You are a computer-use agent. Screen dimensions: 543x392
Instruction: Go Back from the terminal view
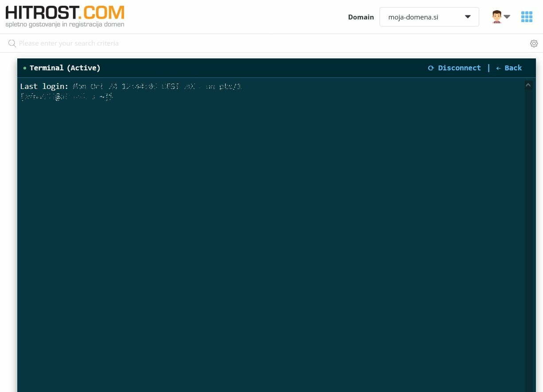513,68
